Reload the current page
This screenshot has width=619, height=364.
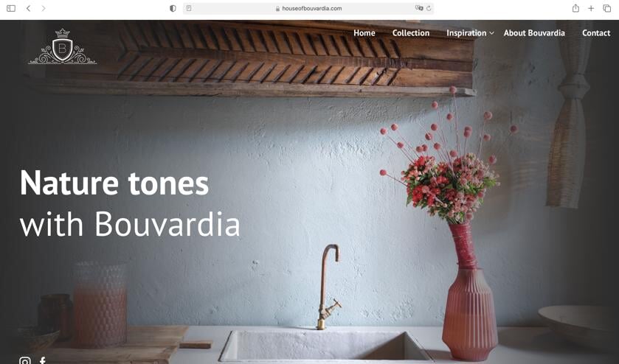(x=429, y=8)
